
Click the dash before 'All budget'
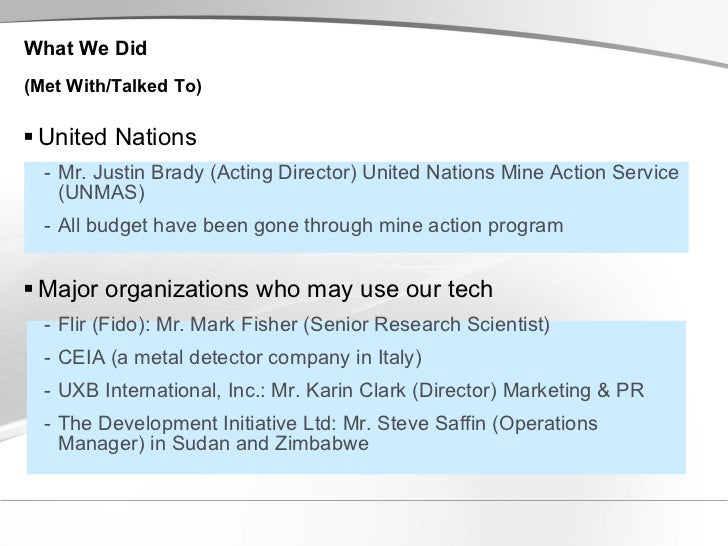tap(48, 226)
